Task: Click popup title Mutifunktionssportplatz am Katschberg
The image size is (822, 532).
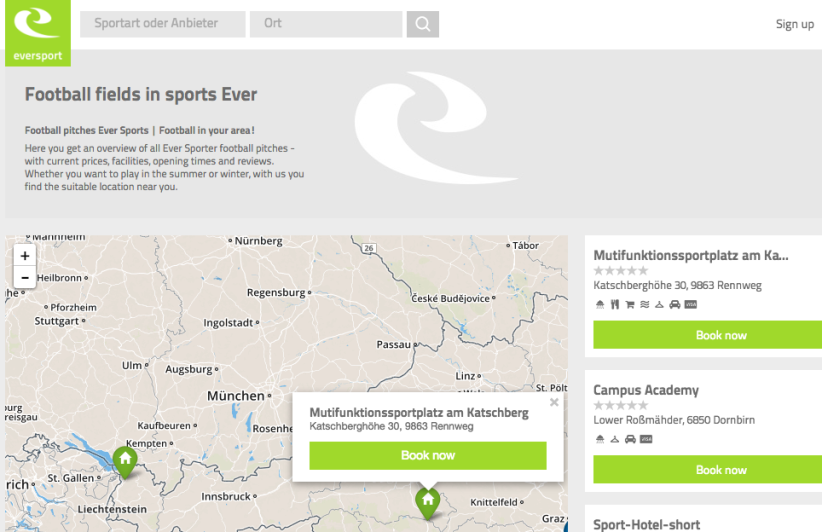Action: tap(419, 412)
